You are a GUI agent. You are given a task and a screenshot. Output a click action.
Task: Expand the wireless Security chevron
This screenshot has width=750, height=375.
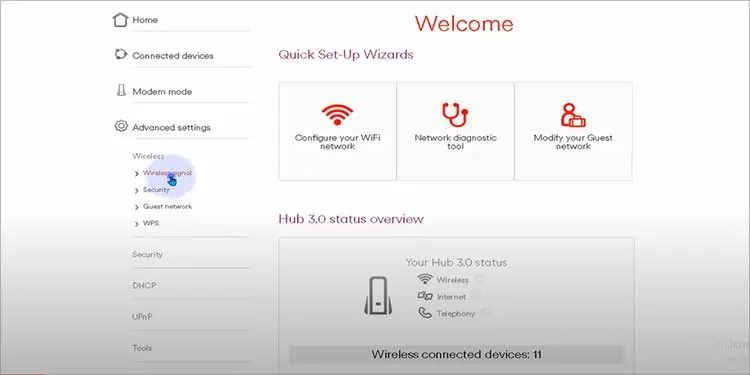137,190
